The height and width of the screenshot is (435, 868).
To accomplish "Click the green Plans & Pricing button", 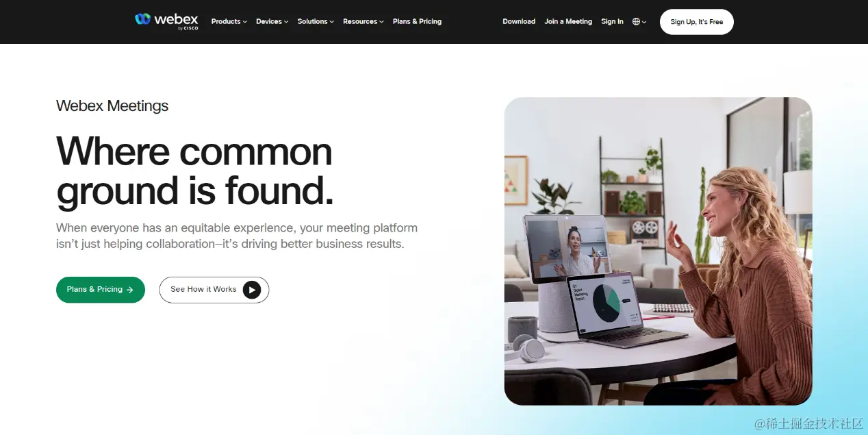I will [x=101, y=290].
